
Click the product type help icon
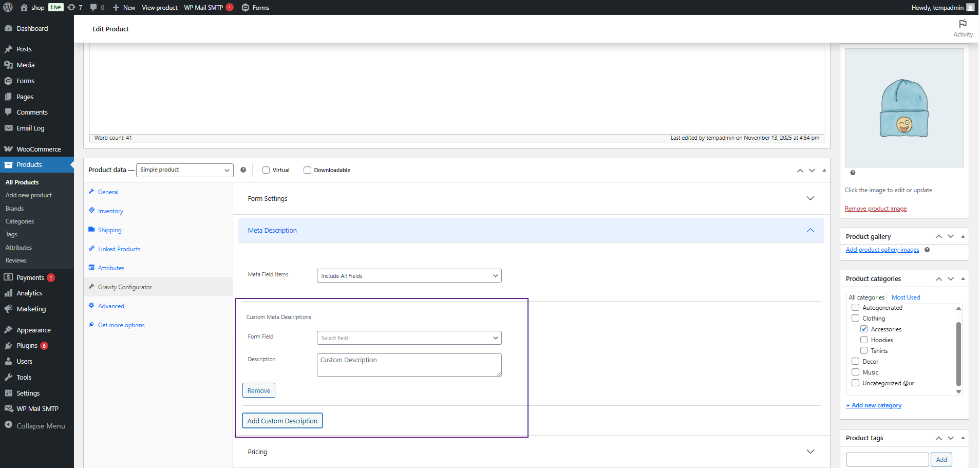243,170
